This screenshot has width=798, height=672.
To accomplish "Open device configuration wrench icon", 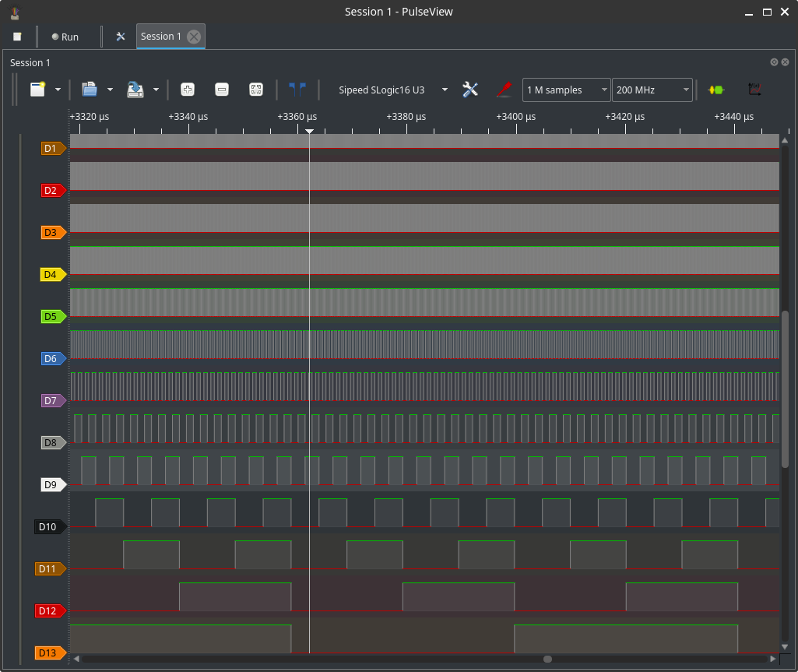I will (x=470, y=90).
